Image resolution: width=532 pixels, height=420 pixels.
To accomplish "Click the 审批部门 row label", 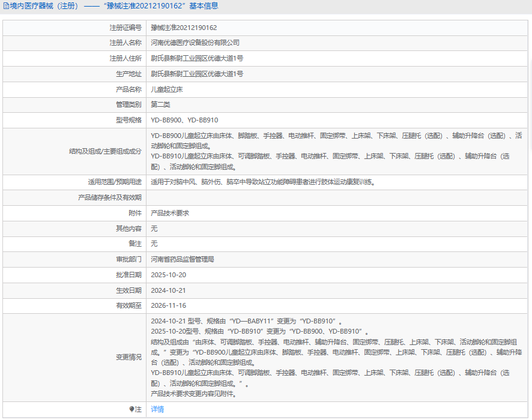I will click(x=128, y=259).
